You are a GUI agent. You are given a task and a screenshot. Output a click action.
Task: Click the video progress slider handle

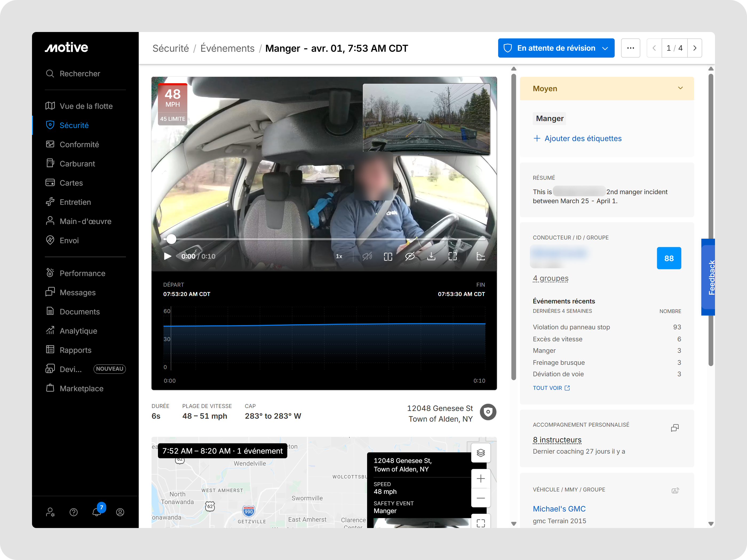172,239
